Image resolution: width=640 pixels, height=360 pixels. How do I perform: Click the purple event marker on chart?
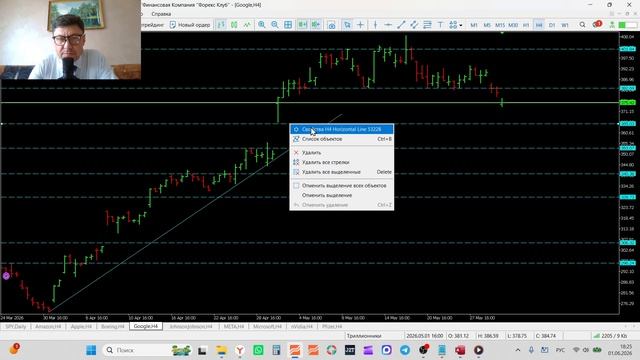6,276
